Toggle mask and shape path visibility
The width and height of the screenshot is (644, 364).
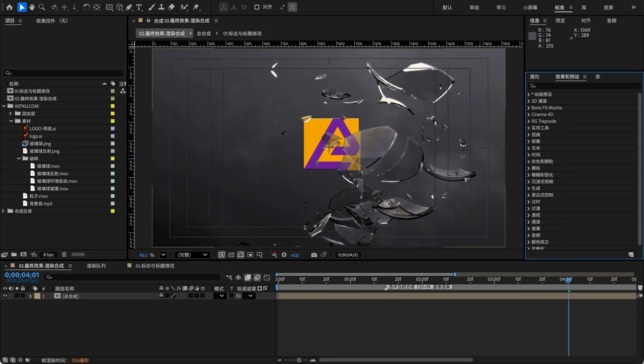(240, 255)
